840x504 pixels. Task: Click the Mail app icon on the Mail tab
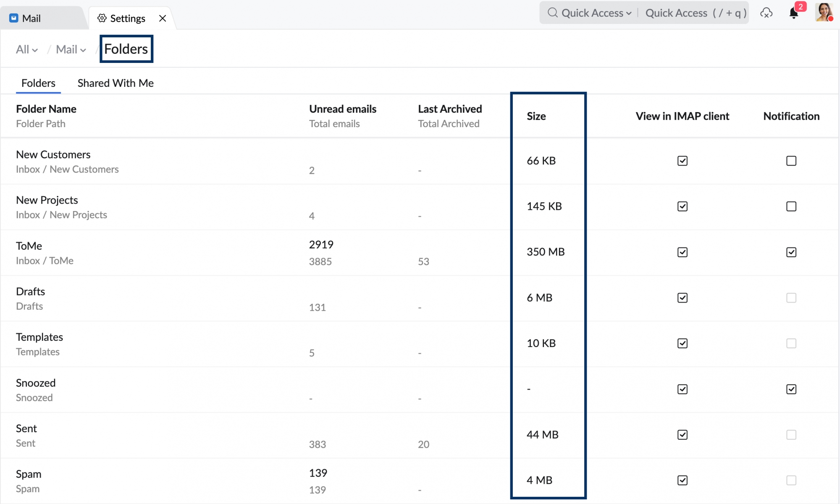(13, 18)
